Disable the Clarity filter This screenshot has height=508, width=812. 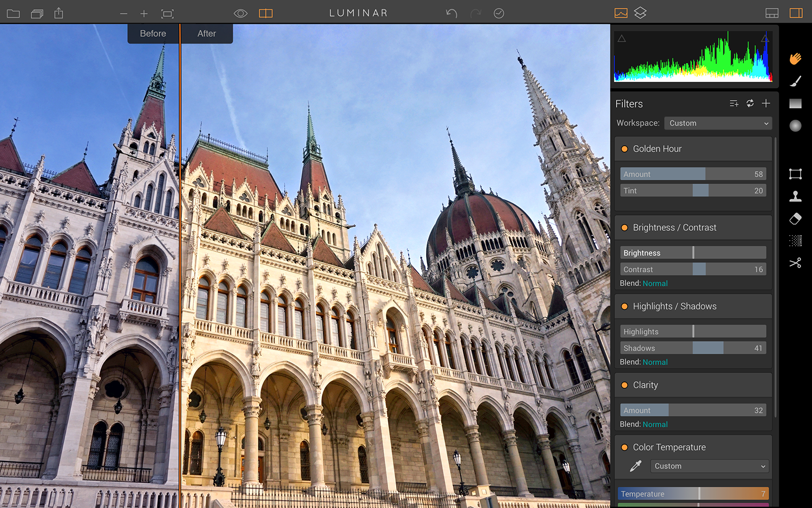[624, 385]
